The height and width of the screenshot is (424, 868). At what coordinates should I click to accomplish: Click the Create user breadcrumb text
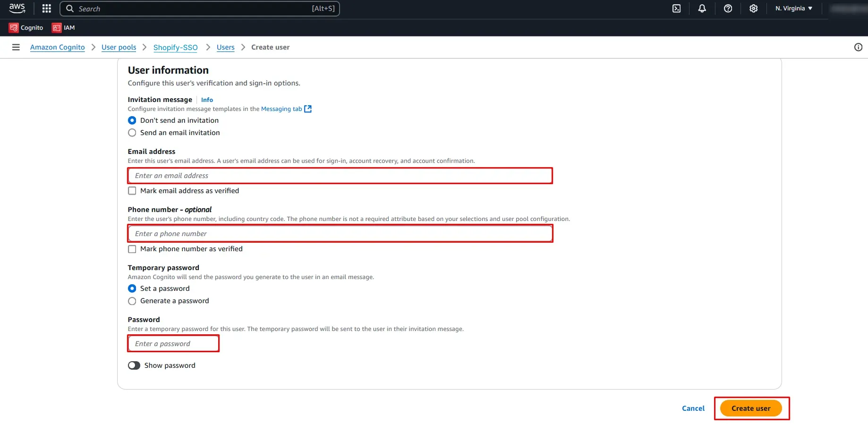point(270,47)
